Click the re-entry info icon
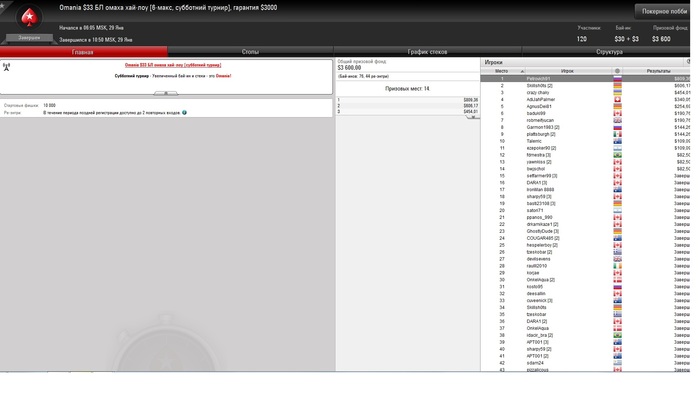Image resolution: width=700 pixels, height=394 pixels. click(184, 112)
